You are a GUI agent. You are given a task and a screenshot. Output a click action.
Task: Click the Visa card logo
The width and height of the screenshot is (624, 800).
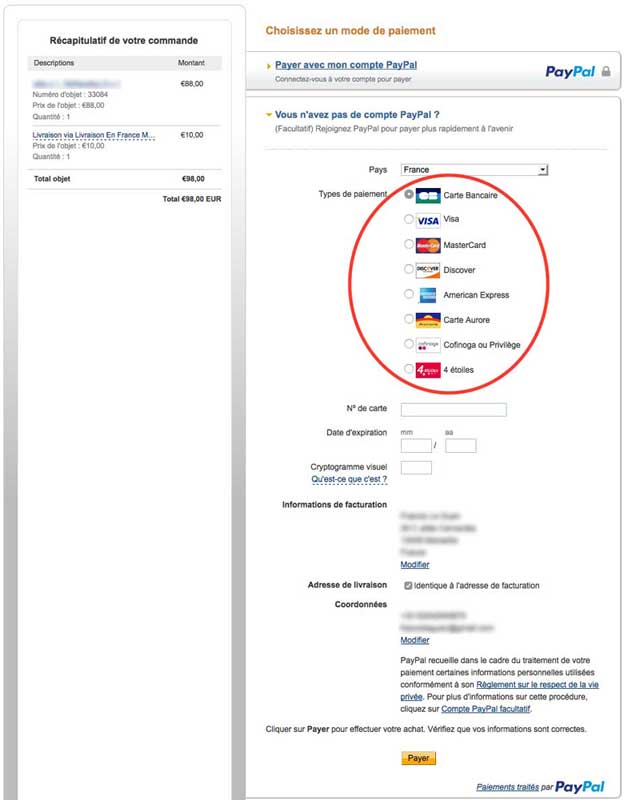click(x=428, y=220)
